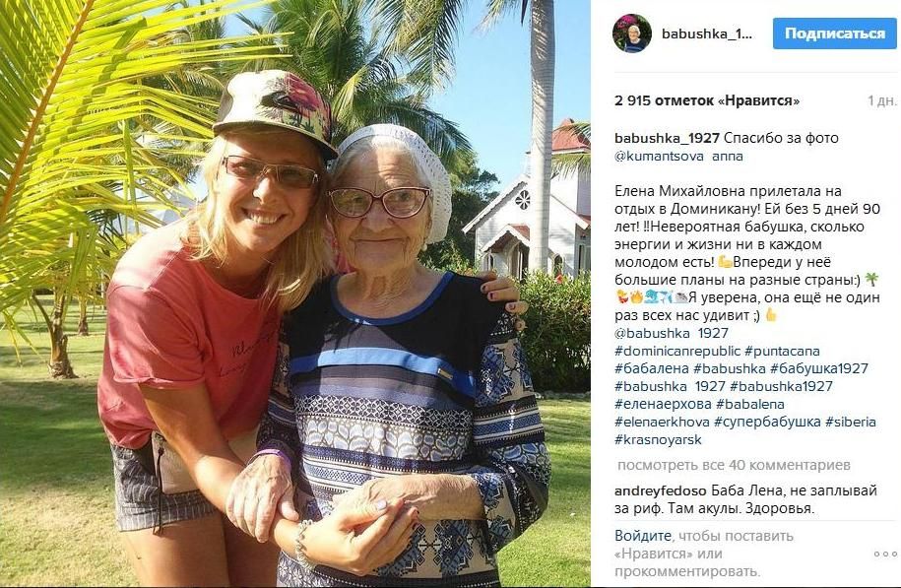The height and width of the screenshot is (588, 901).
Task: Click the #siberia hashtag
Action: pyautogui.click(x=851, y=423)
